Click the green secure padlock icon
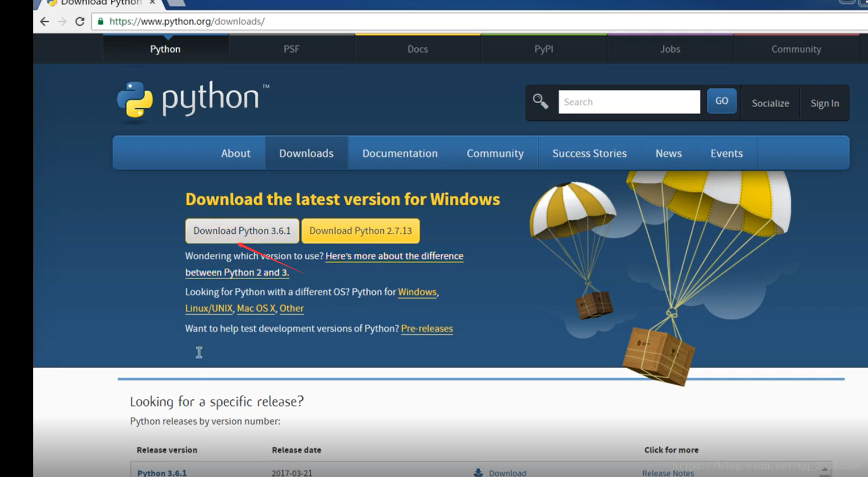This screenshot has width=868, height=477. (100, 21)
